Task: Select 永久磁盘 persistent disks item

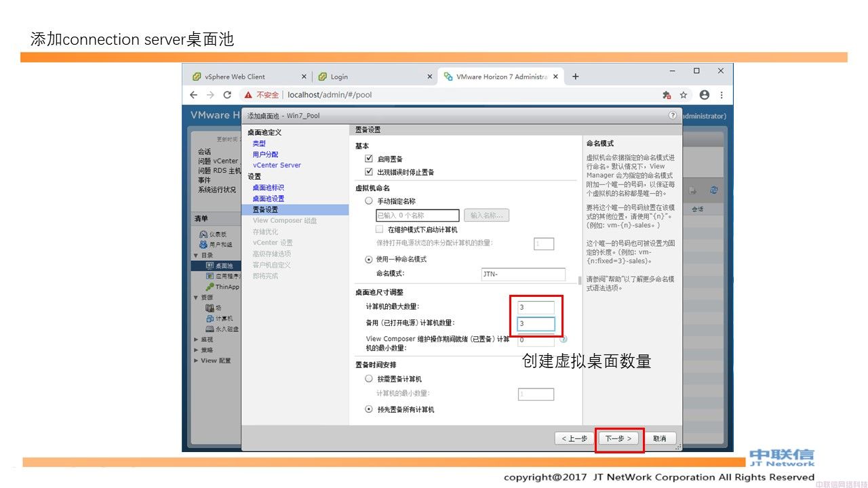Action: tap(222, 329)
